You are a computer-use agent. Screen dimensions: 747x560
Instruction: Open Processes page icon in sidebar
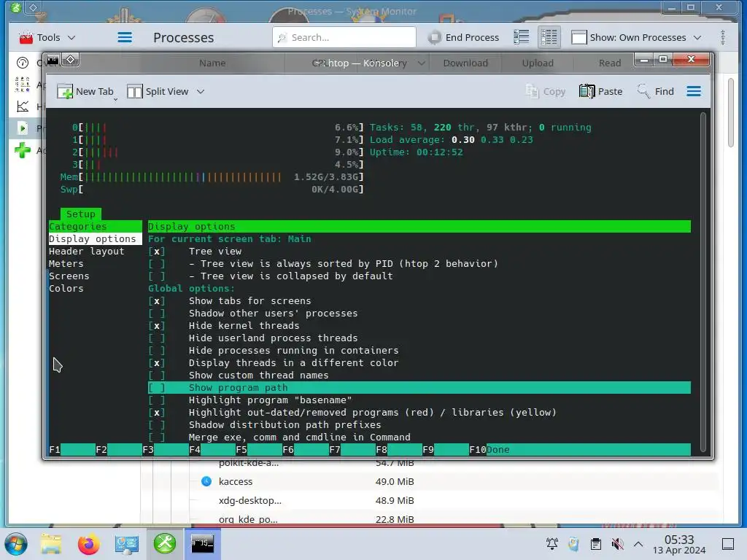tap(23, 128)
